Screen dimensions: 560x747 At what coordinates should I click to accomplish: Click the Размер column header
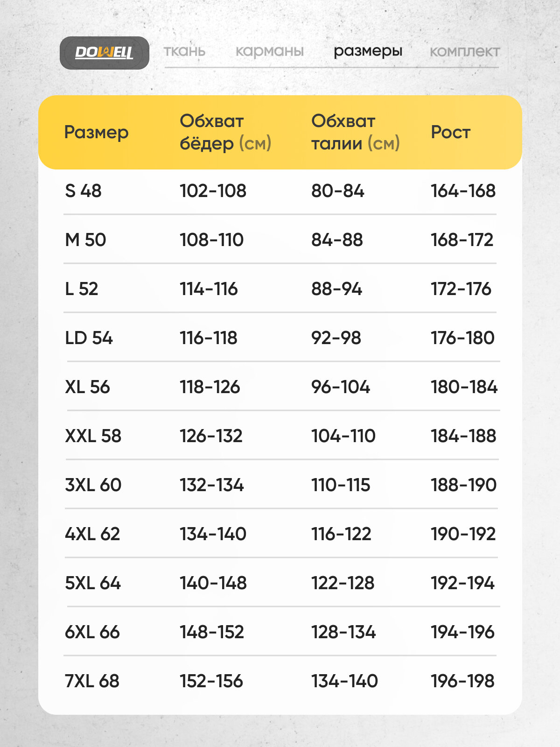pyautogui.click(x=96, y=132)
